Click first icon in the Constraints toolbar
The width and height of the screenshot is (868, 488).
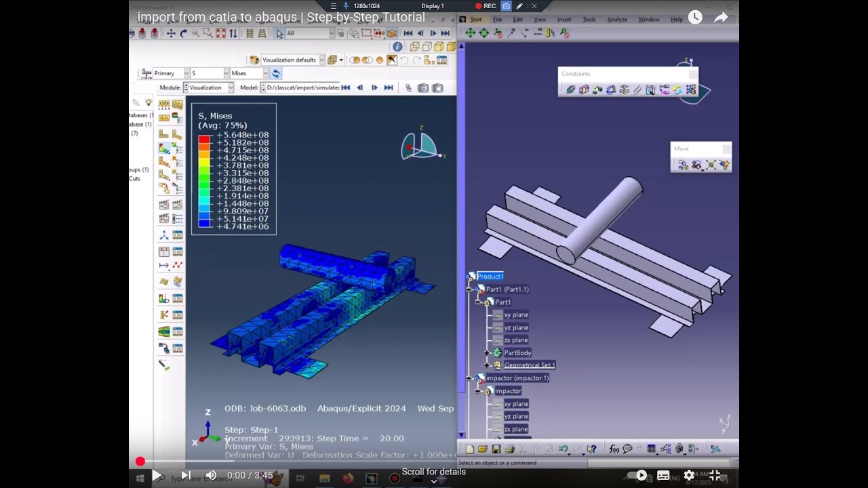pos(570,89)
